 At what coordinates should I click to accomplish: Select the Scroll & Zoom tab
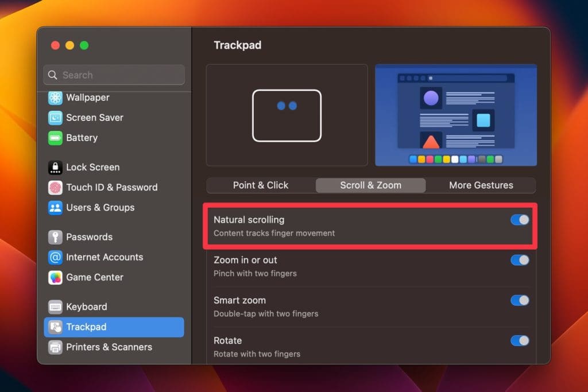tap(370, 185)
